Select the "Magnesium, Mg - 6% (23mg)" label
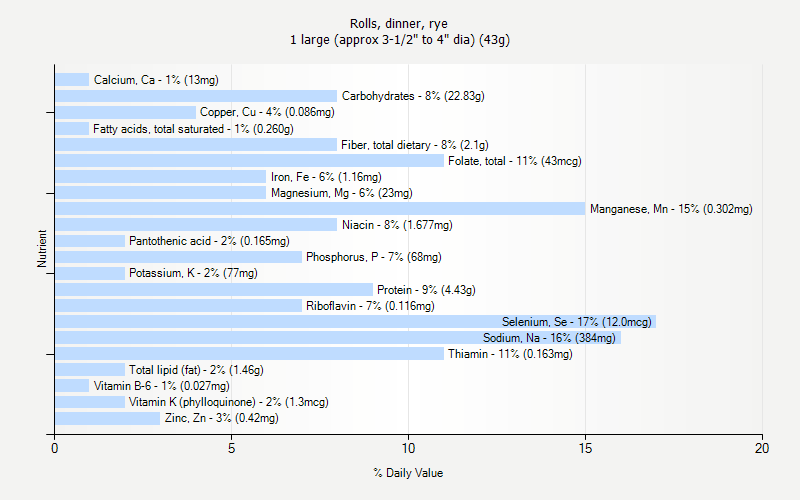This screenshot has height=500, width=800. 342,193
